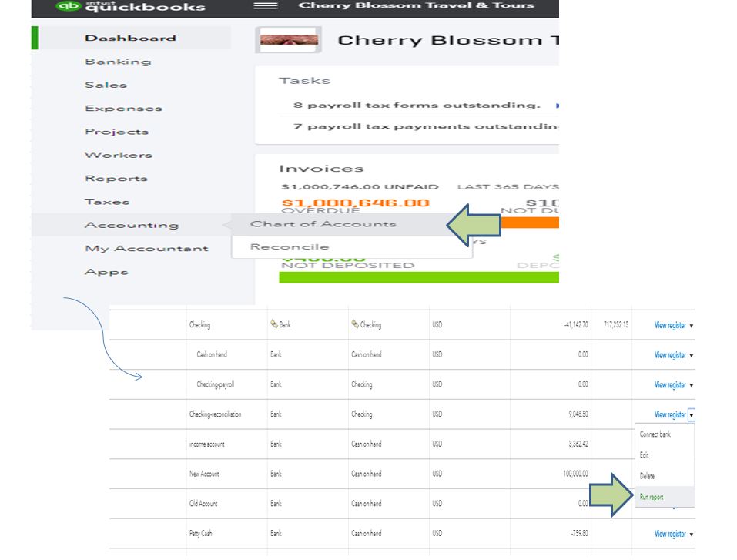Viewport: 737px width, 560px height.
Task: Click the NOT DEPOSITED label
Action: click(347, 266)
